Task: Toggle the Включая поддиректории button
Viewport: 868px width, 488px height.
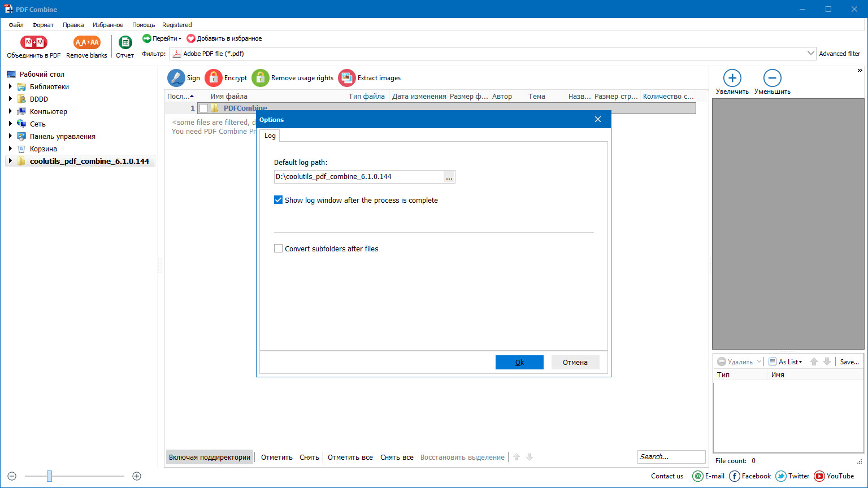Action: 210,457
